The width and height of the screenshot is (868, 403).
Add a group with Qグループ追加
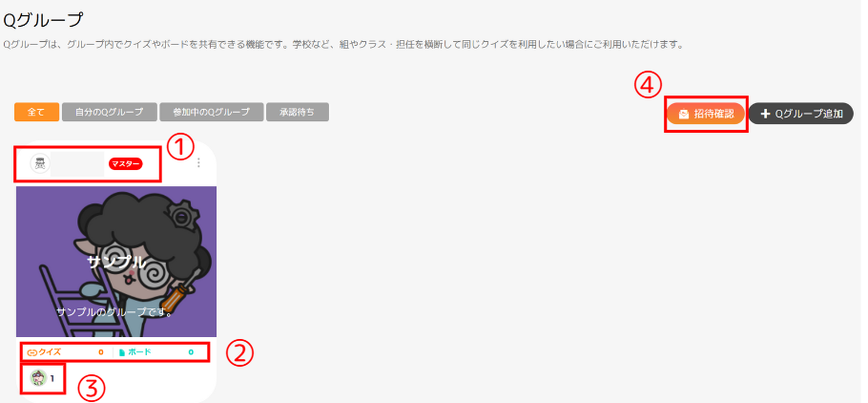(801, 115)
